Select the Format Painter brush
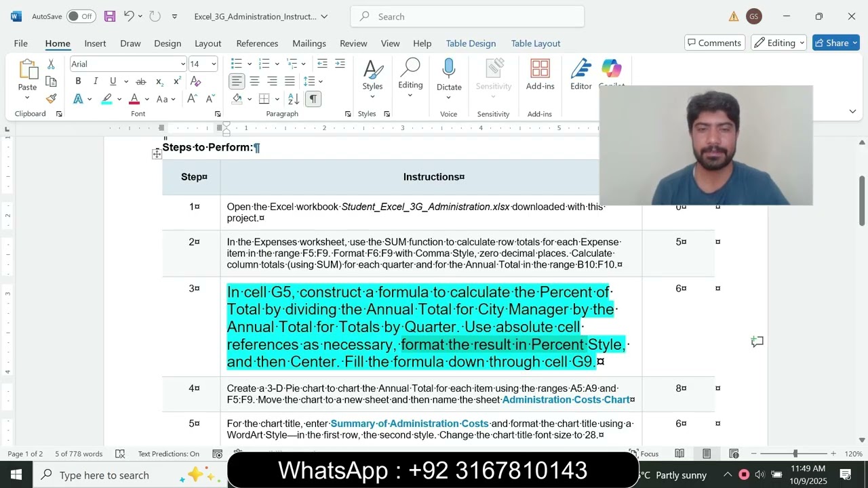868x488 pixels. tap(51, 98)
